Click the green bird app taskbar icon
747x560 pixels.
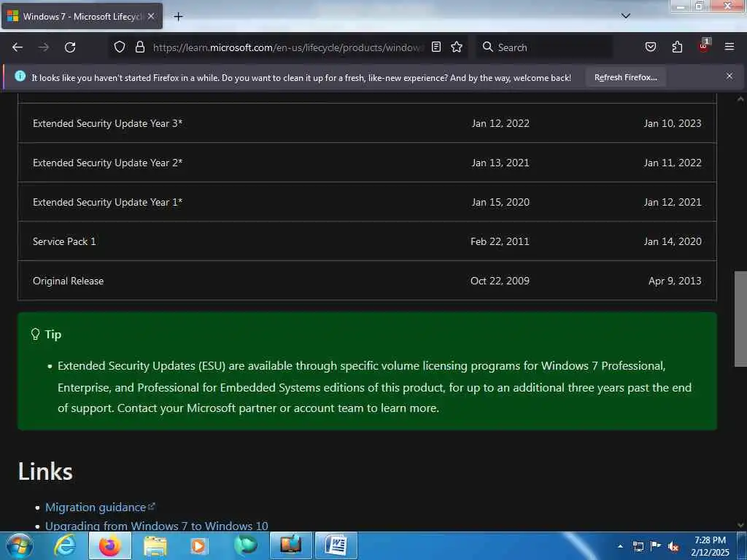pos(245,545)
